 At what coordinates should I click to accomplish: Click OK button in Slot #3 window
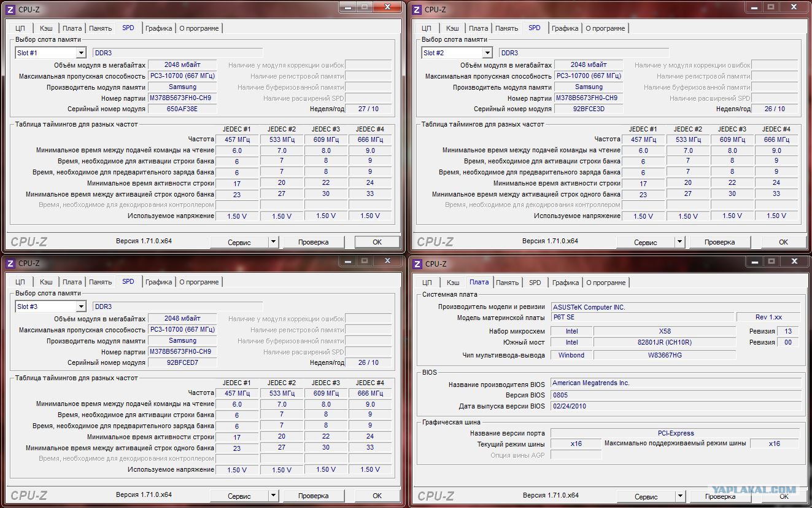[x=377, y=496]
